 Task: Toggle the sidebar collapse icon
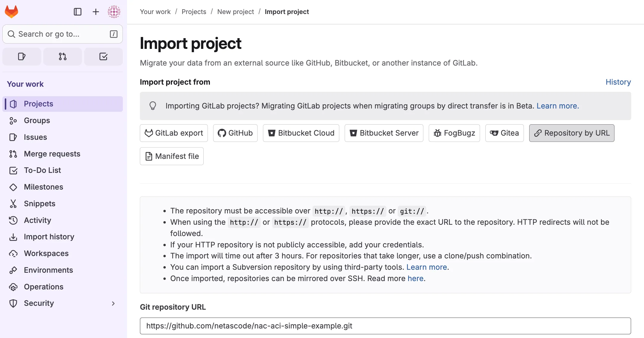(78, 12)
